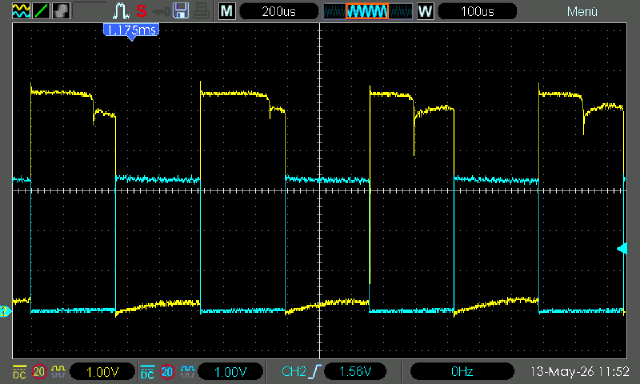Click the 13-May-26 11:52 date and time
The height and width of the screenshot is (384, 640).
(x=580, y=371)
